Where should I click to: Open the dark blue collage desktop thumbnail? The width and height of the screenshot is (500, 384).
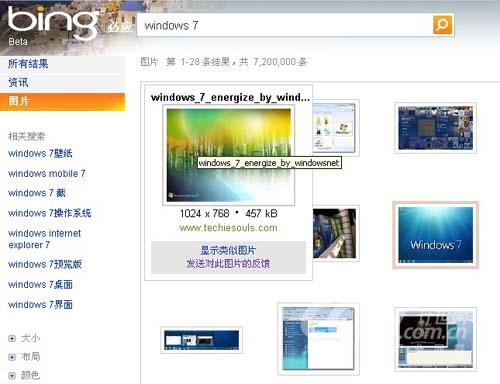(x=435, y=128)
